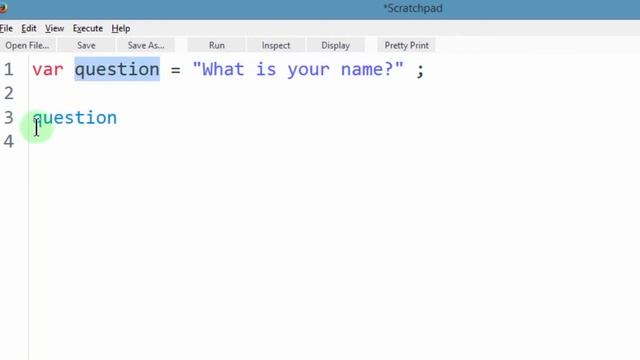Click the word question on line 3
The height and width of the screenshot is (360, 640).
pyautogui.click(x=75, y=118)
